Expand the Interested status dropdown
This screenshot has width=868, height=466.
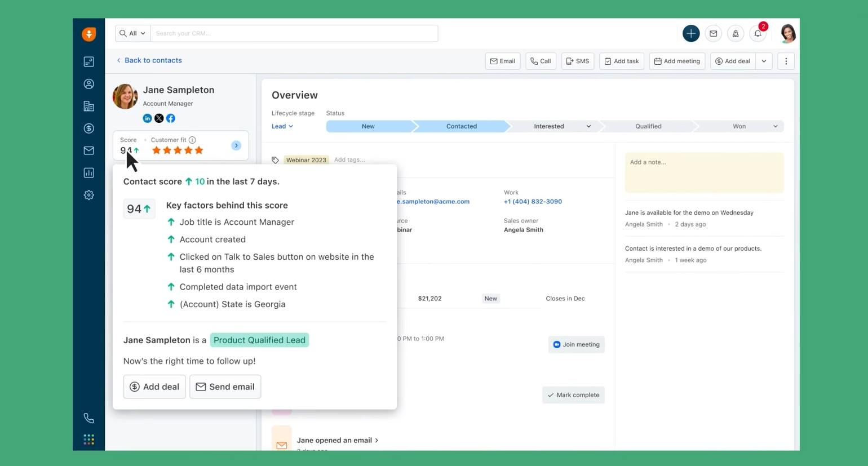588,126
